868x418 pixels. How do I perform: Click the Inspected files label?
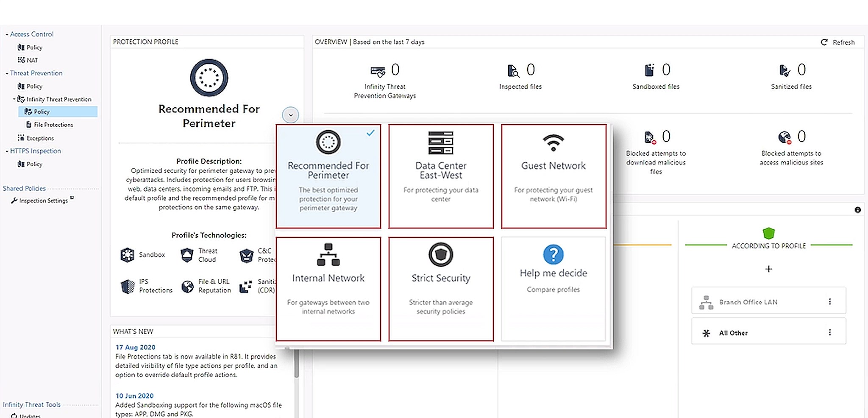[x=520, y=87]
